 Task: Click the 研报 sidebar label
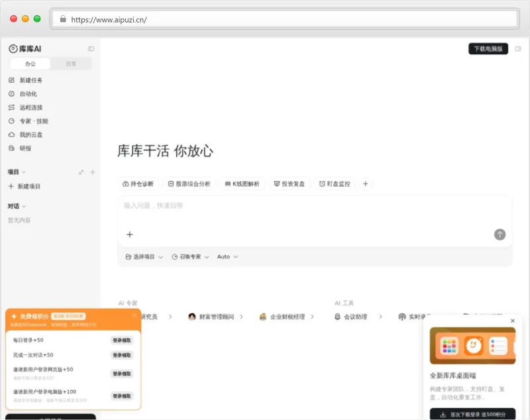25,148
